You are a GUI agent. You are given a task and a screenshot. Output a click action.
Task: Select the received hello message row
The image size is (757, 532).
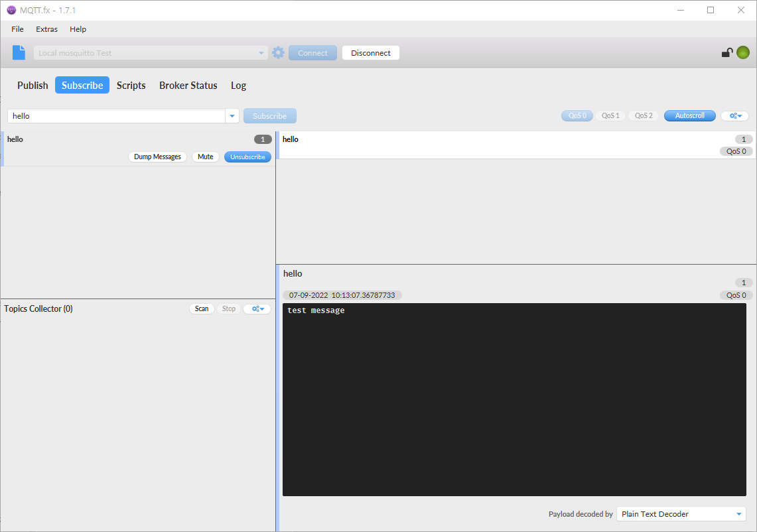(517, 145)
